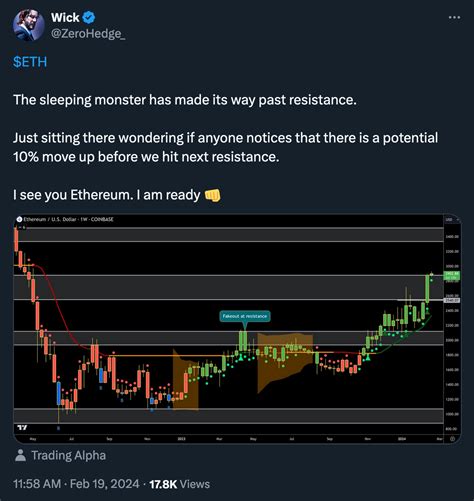The height and width of the screenshot is (501, 474).
Task: Click the indicator legend toggle under chart title
Action: pyautogui.click(x=21, y=227)
